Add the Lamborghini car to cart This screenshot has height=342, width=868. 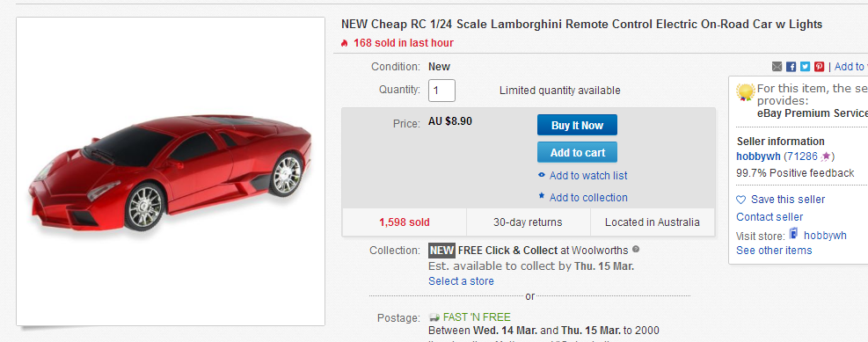(577, 152)
